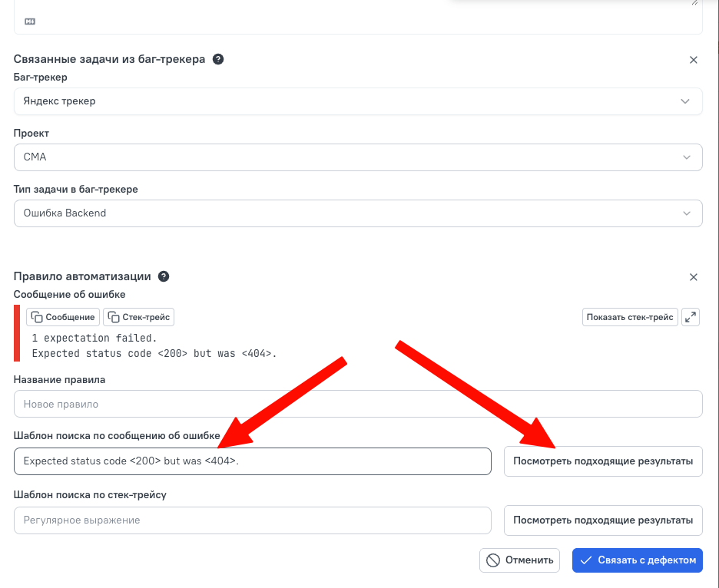Click Связать с дефектом button
Image resolution: width=719 pixels, height=588 pixels.
[x=638, y=560]
